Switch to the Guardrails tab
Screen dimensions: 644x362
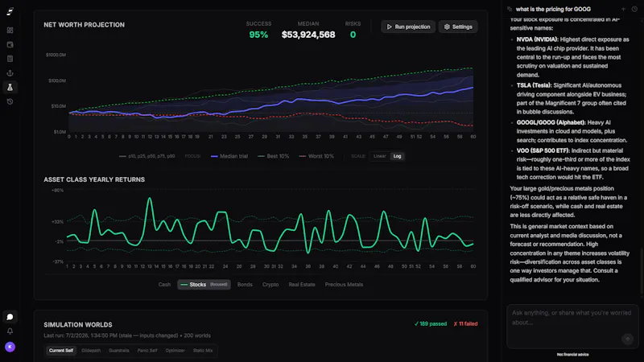(118, 351)
